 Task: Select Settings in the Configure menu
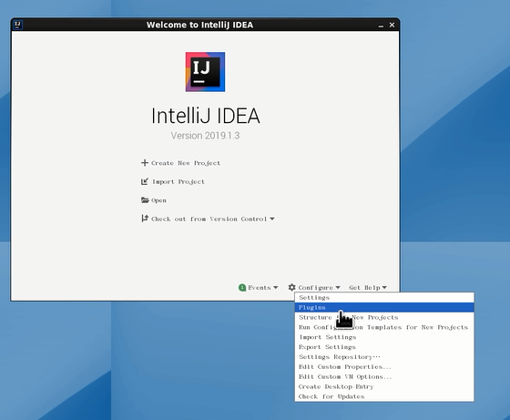[x=384, y=297]
